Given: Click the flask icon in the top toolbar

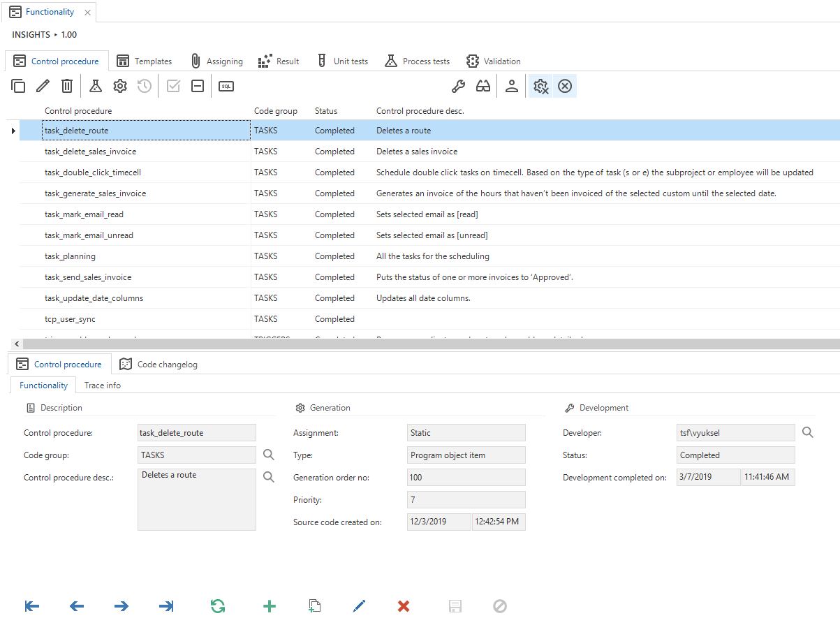Looking at the screenshot, I should tap(96, 86).
